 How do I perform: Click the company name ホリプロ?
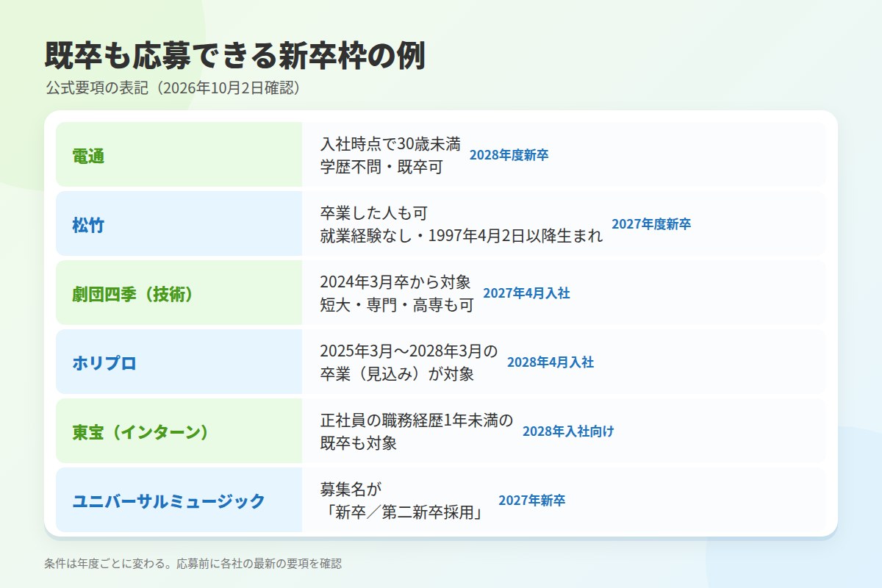pyautogui.click(x=104, y=363)
